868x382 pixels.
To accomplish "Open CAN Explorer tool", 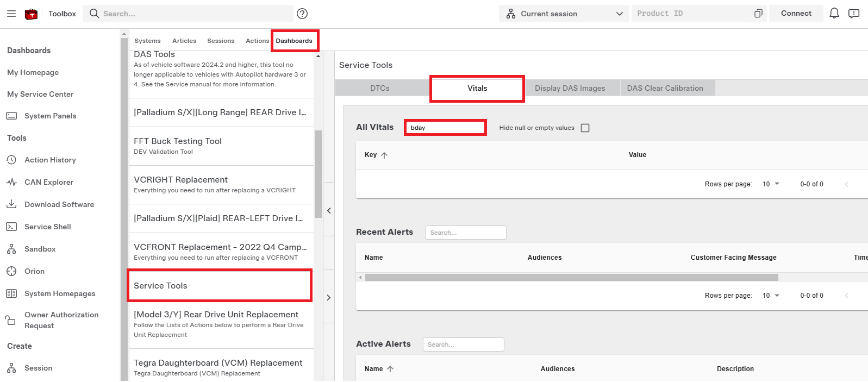I will coord(48,182).
